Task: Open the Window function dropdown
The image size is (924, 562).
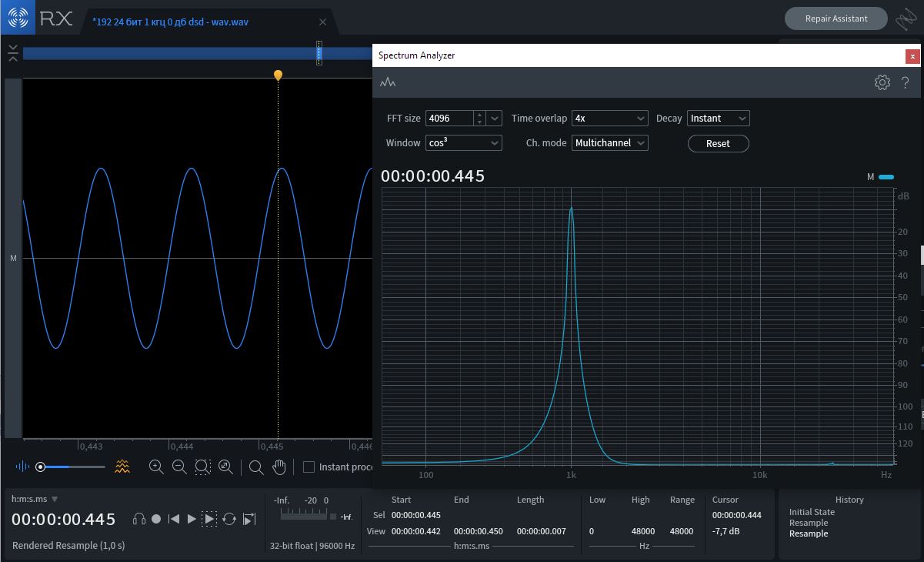Action: click(463, 143)
